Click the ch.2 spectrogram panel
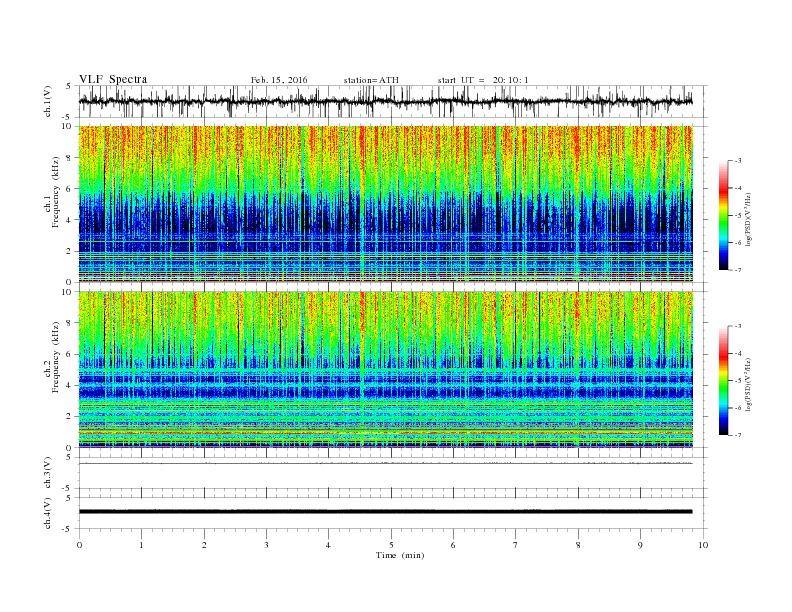Viewport: 792px width, 612px height. (x=386, y=369)
